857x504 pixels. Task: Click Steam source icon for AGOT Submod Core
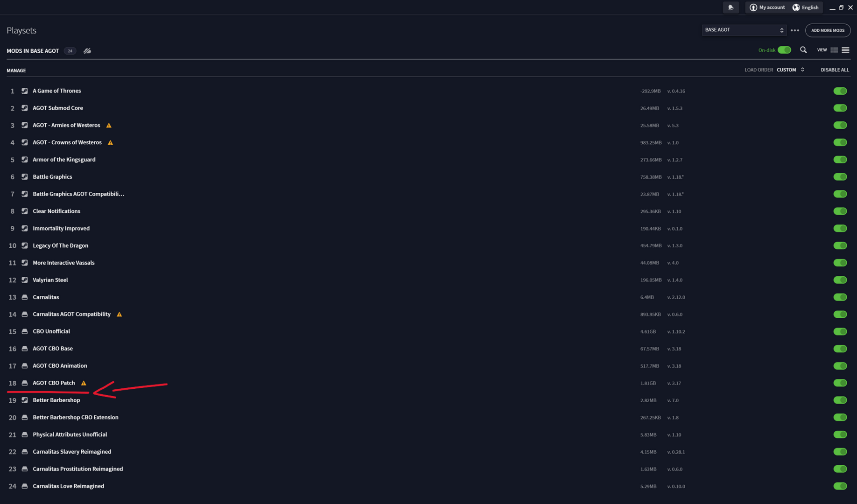[x=25, y=108]
